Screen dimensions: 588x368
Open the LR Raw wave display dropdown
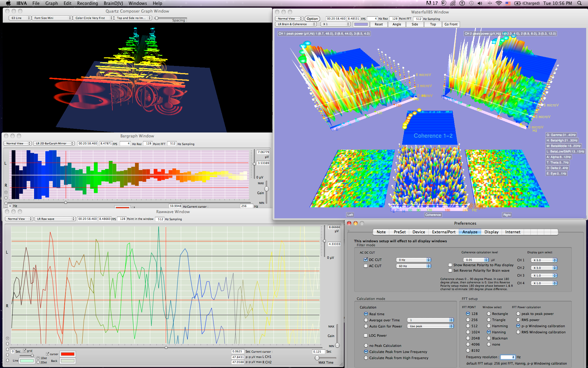[x=55, y=219]
